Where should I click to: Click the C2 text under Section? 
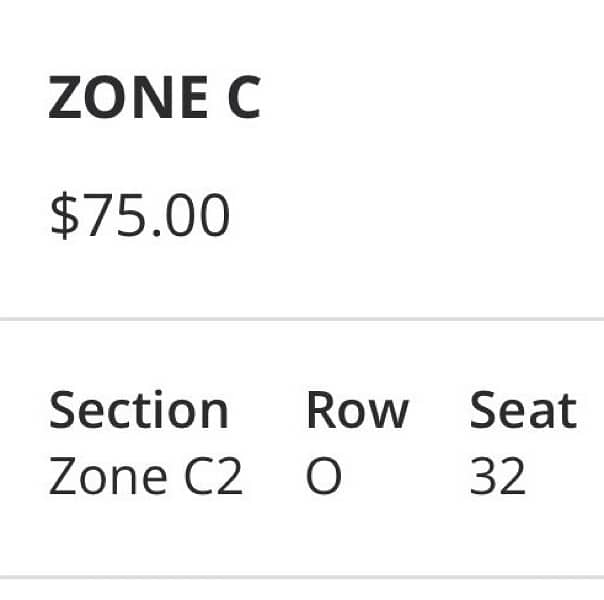[x=216, y=478]
